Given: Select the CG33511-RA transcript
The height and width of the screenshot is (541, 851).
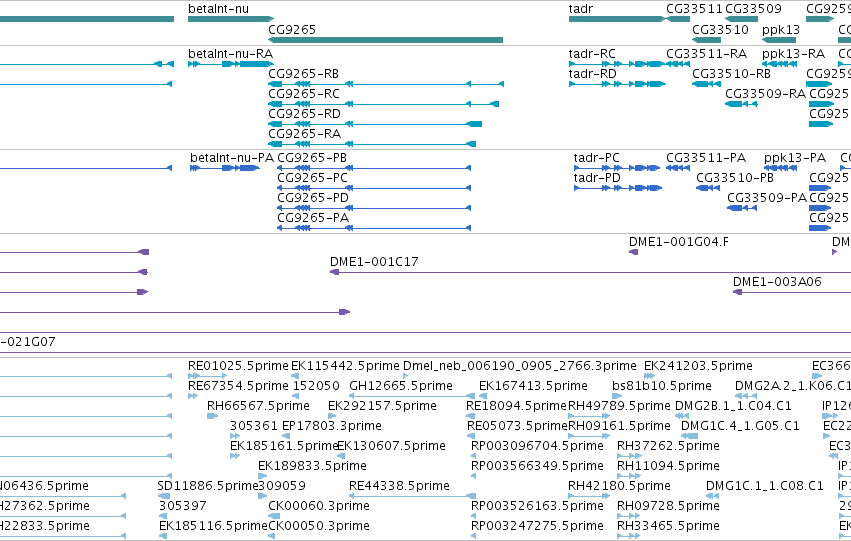Looking at the screenshot, I should tap(678, 64).
